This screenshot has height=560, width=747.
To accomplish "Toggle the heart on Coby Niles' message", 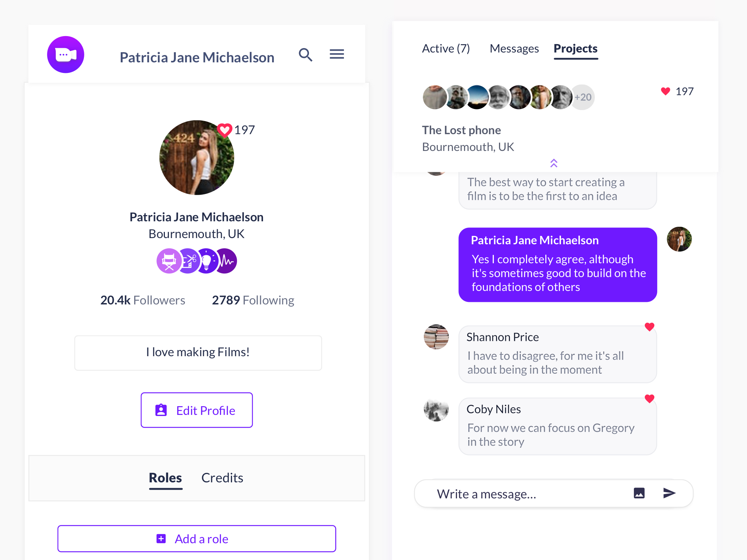I will click(649, 398).
